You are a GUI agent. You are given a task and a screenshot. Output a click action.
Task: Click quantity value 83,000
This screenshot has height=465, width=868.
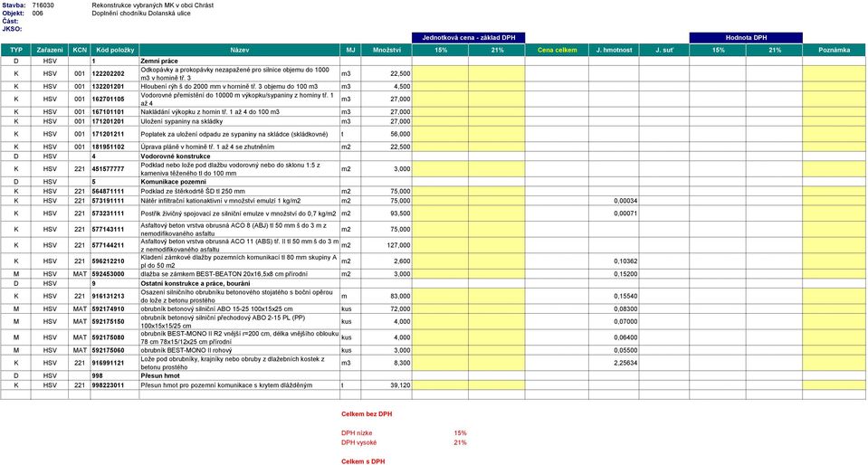(400, 296)
